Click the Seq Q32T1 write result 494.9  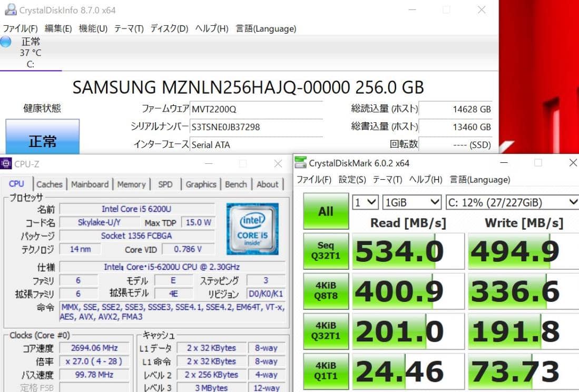(x=523, y=251)
